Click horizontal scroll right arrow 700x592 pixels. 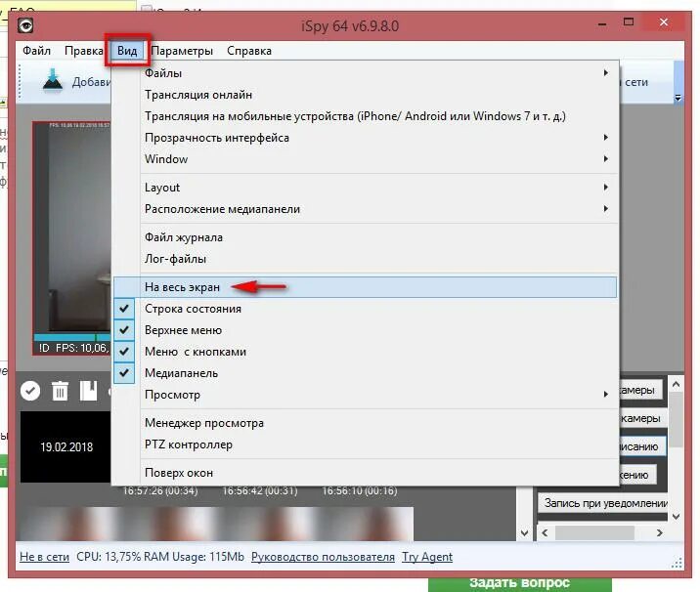tap(660, 532)
